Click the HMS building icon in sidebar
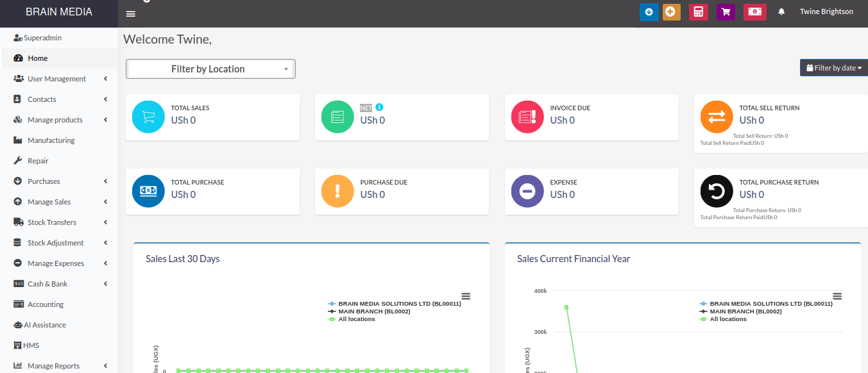This screenshot has width=868, height=373. pos(18,345)
